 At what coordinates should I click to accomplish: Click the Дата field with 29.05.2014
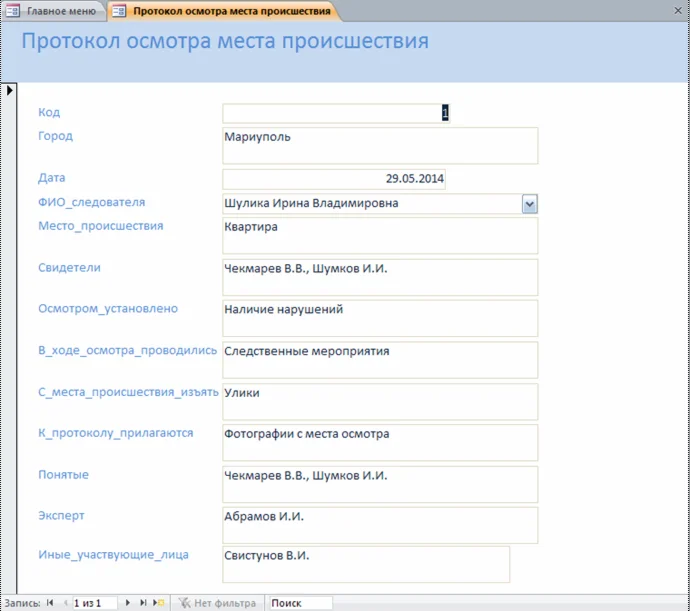click(334, 179)
